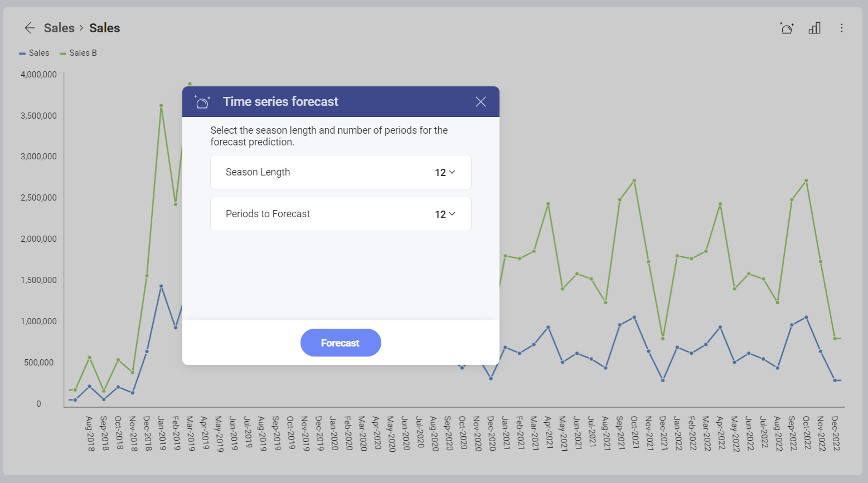Click the Aug-2018 axis label
This screenshot has width=868, height=483.
coord(90,433)
